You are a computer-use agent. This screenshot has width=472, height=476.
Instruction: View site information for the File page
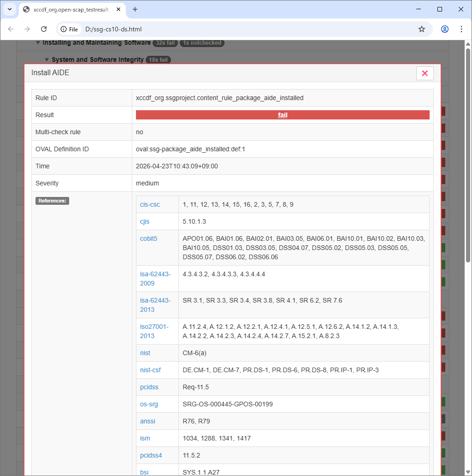(x=69, y=29)
